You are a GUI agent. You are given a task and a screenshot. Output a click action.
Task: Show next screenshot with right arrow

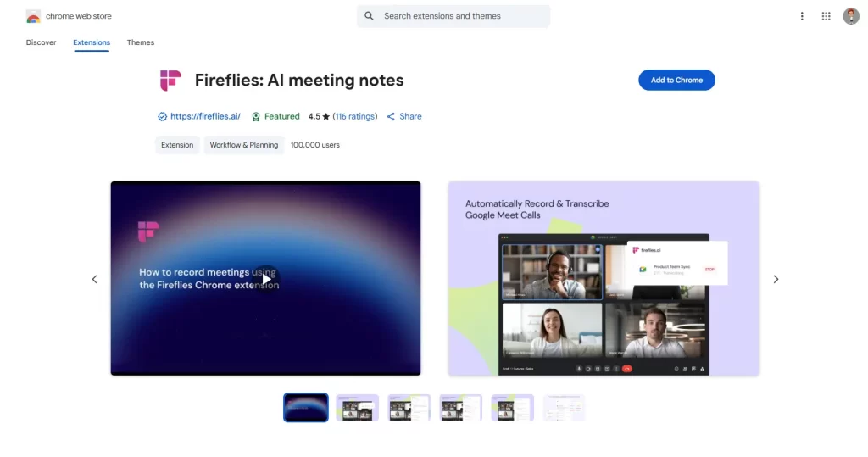(x=776, y=279)
